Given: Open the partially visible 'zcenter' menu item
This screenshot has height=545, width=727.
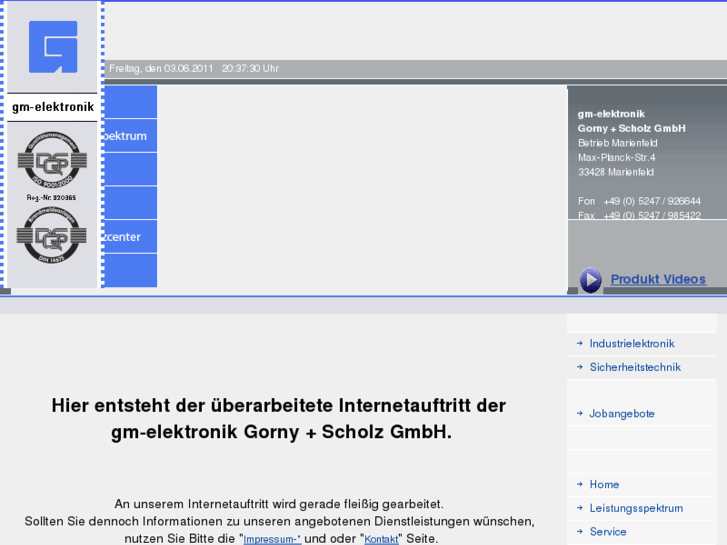Looking at the screenshot, I should (x=130, y=237).
